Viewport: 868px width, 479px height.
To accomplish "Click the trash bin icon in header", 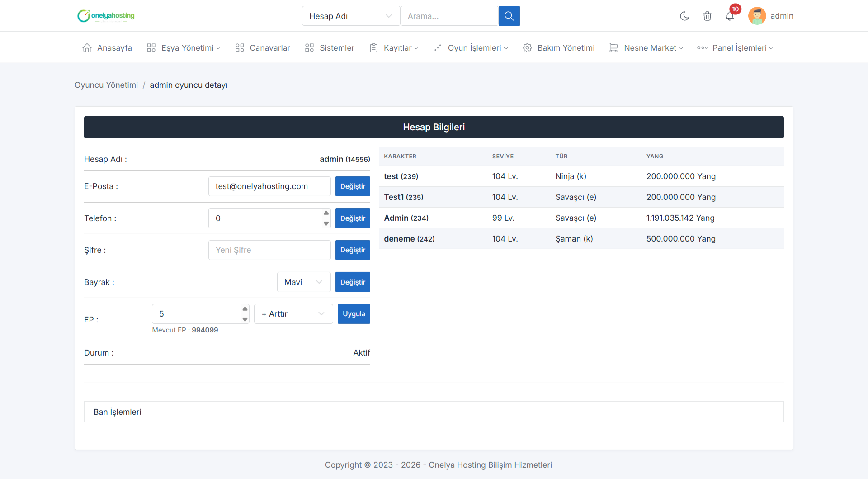I will (707, 16).
